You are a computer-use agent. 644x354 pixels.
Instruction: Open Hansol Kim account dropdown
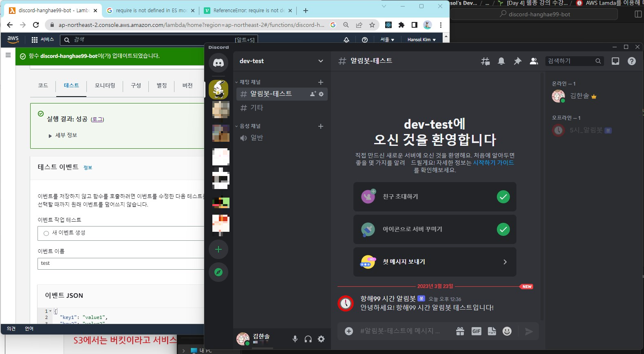pyautogui.click(x=421, y=40)
